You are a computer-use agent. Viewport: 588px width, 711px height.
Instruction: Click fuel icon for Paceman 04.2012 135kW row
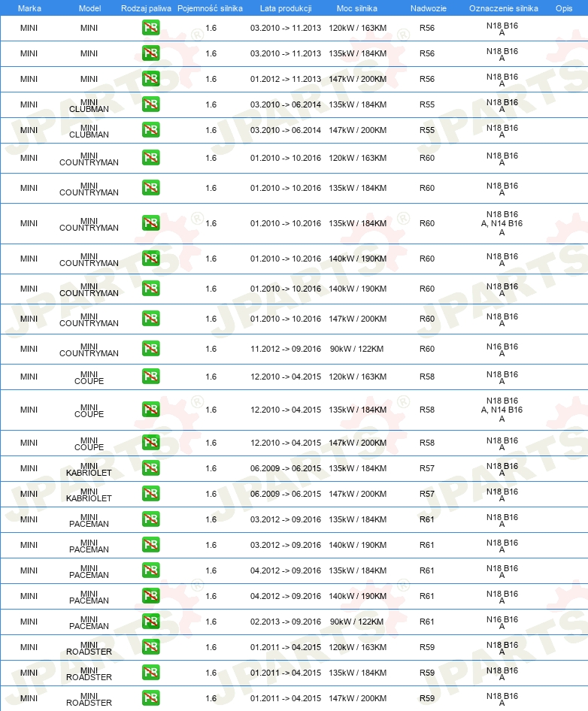(150, 570)
